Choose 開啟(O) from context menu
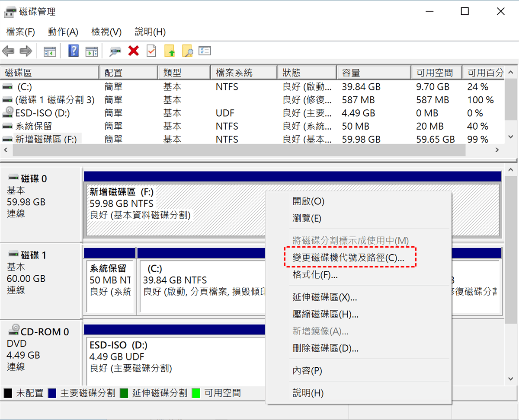The width and height of the screenshot is (519, 420). (358, 201)
